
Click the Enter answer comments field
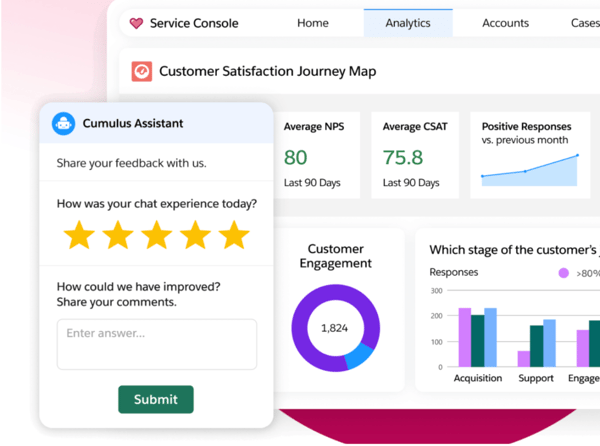coord(157,344)
